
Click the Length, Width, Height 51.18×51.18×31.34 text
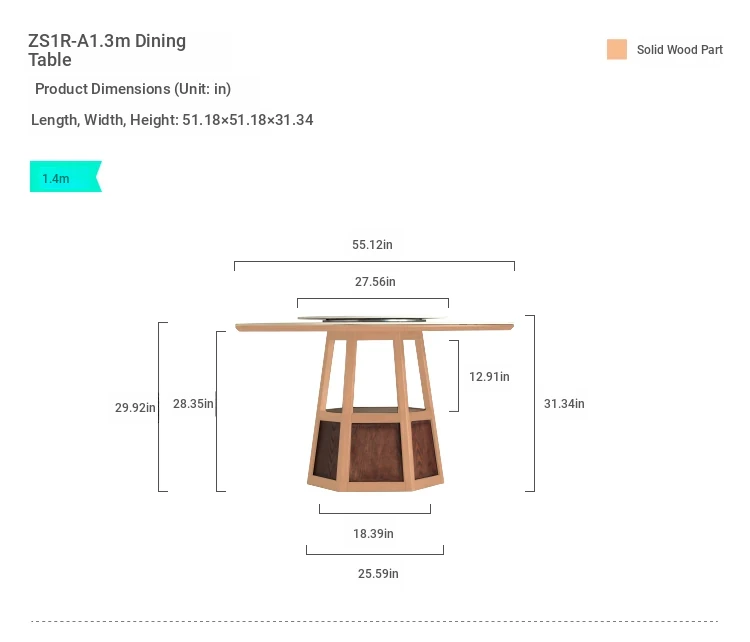[x=172, y=120]
